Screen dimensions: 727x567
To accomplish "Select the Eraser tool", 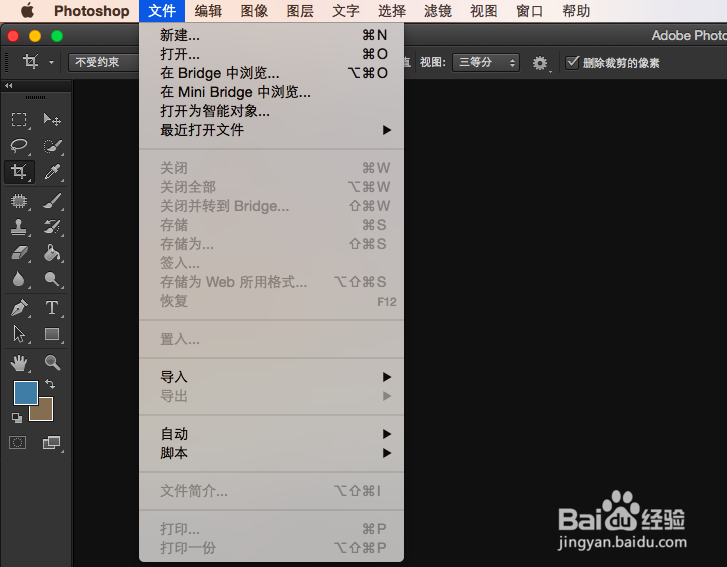I will coord(19,253).
